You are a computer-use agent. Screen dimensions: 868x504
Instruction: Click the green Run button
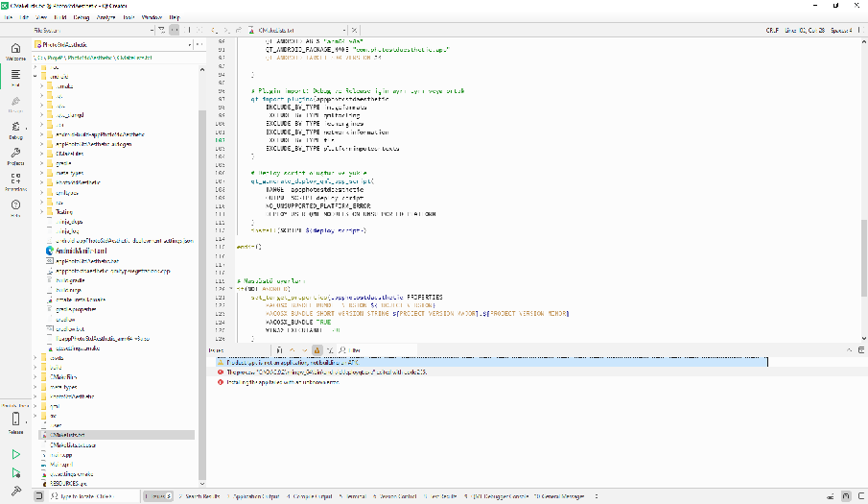click(15, 455)
